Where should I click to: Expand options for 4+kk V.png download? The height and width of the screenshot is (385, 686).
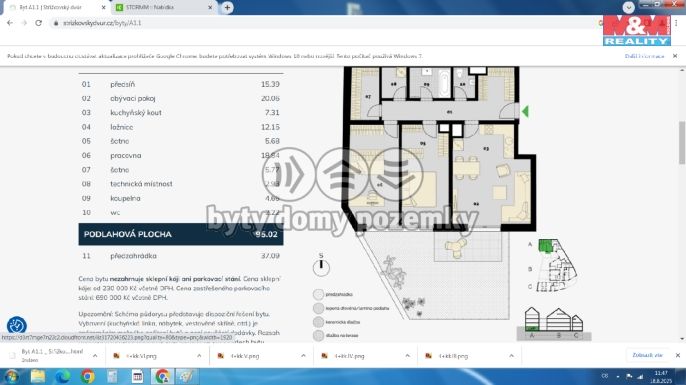pos(303,356)
